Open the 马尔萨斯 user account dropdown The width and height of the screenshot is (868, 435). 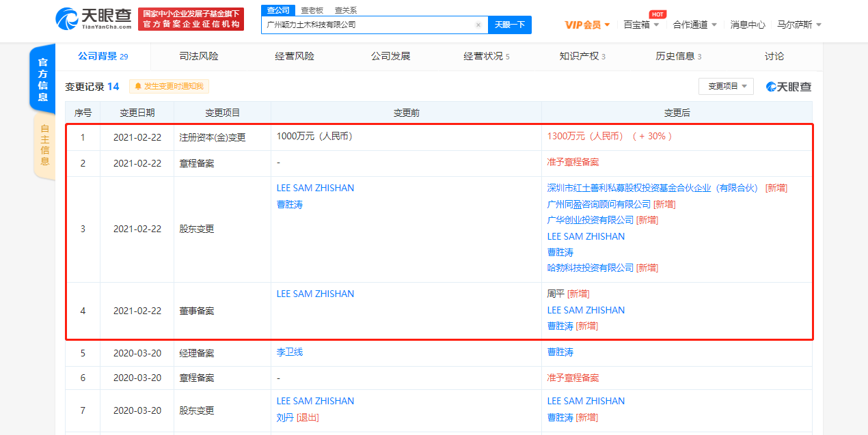coord(799,25)
